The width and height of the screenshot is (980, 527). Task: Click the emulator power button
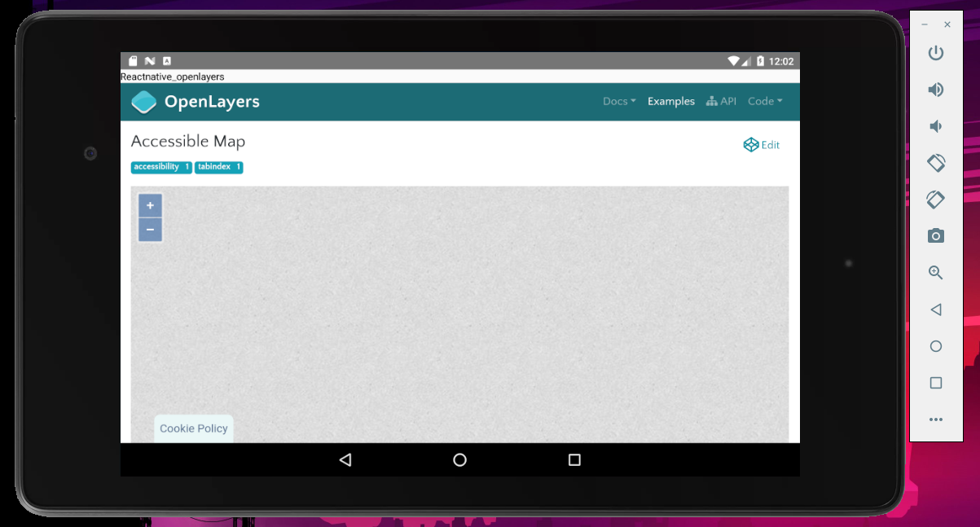click(936, 53)
